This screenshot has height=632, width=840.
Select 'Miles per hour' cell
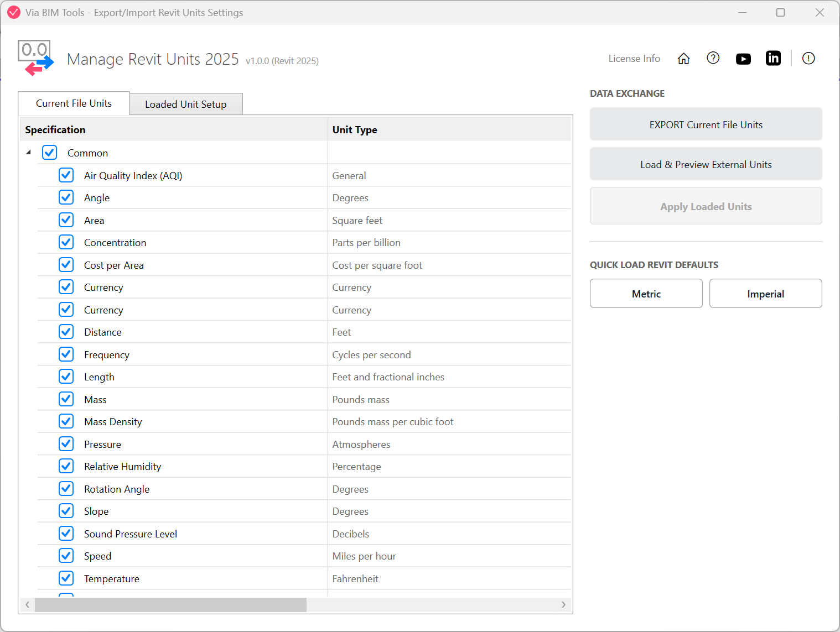[449, 556]
